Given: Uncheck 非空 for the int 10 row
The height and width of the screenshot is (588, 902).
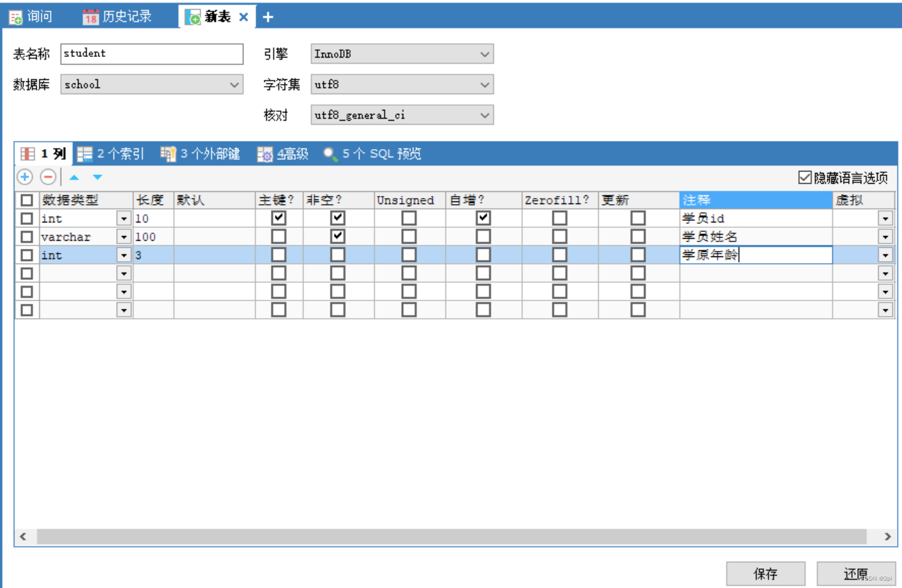Looking at the screenshot, I should [337, 218].
